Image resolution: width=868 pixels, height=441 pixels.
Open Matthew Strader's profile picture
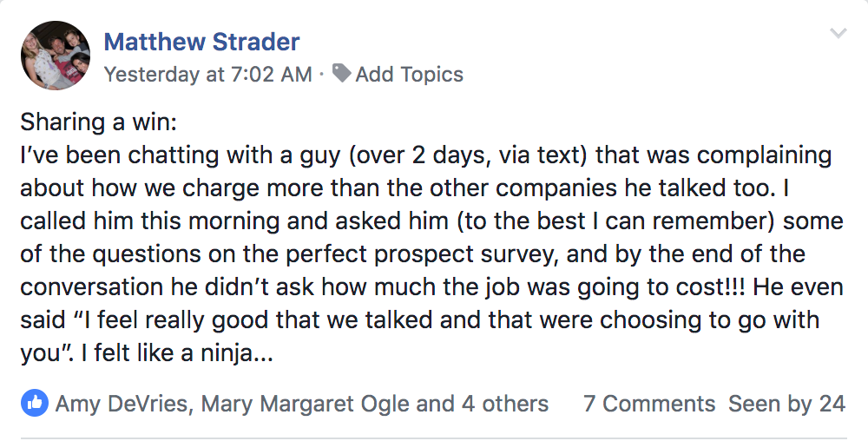click(55, 56)
